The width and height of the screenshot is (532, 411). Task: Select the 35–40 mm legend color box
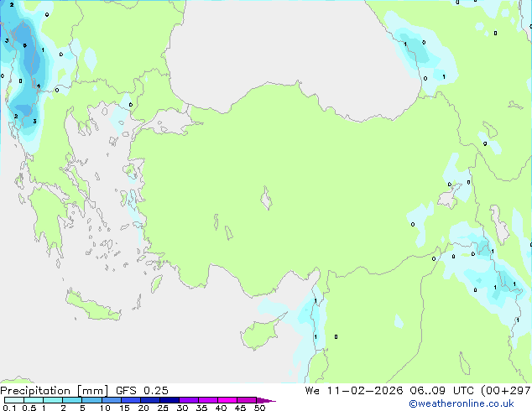coord(207,400)
